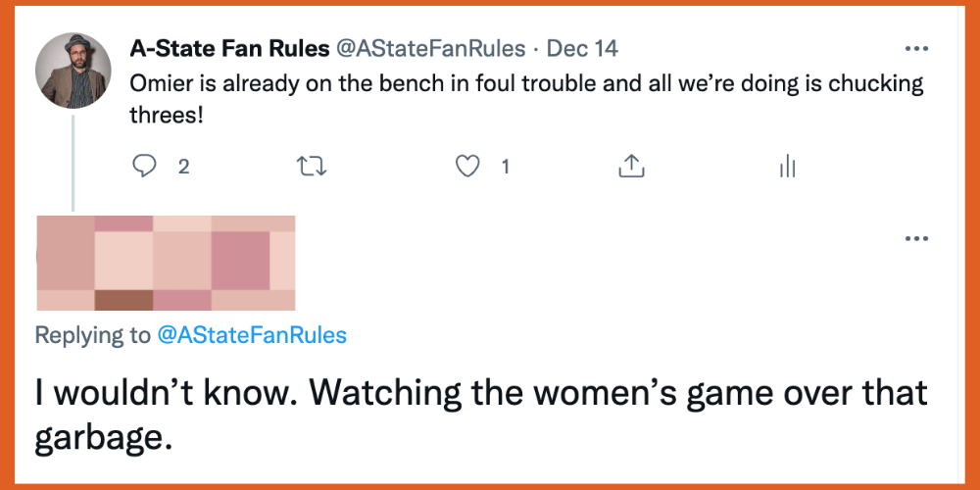Image resolution: width=980 pixels, height=490 pixels.
Task: Click the reply speech bubble icon
Action: click(144, 167)
